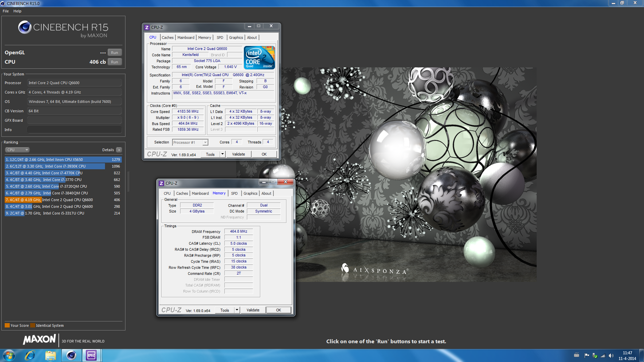Open SPD tab in CPU-Z processor window
The height and width of the screenshot is (362, 644).
coord(220,38)
